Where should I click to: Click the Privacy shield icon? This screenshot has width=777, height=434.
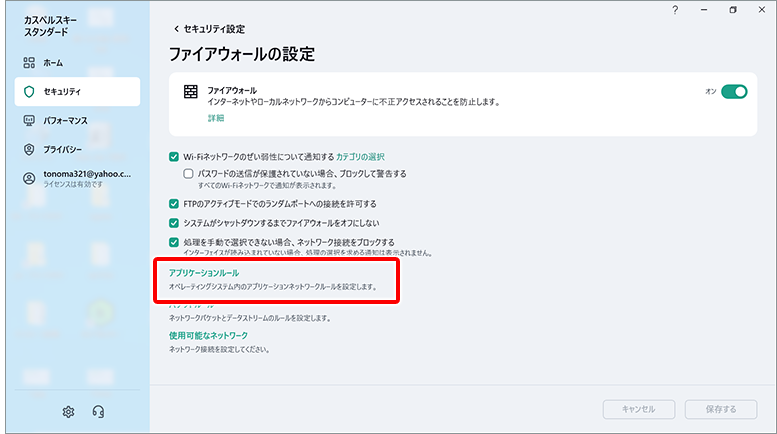point(29,149)
